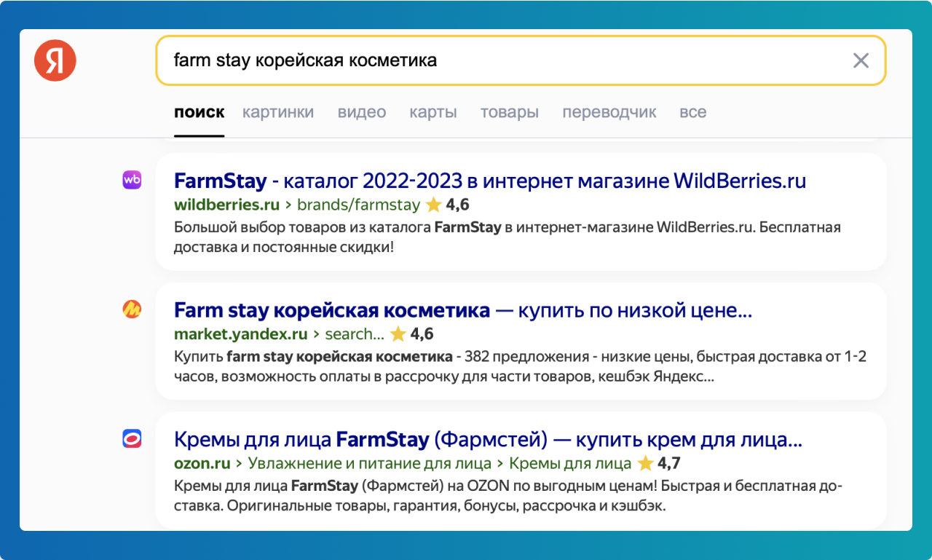Click the star icon beside market.yandex.ru rating

pyautogui.click(x=398, y=334)
